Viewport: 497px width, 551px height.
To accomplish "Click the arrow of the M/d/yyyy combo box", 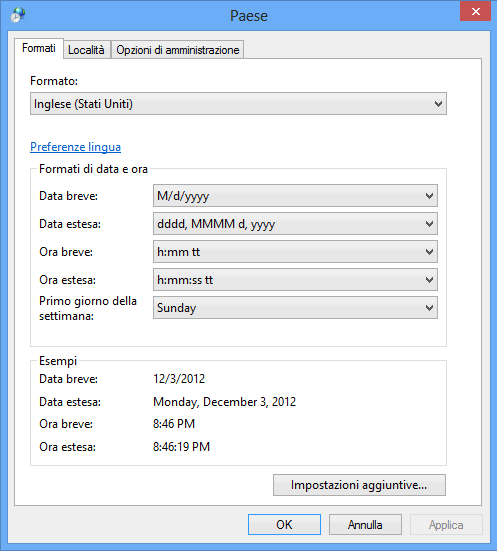I will click(429, 196).
